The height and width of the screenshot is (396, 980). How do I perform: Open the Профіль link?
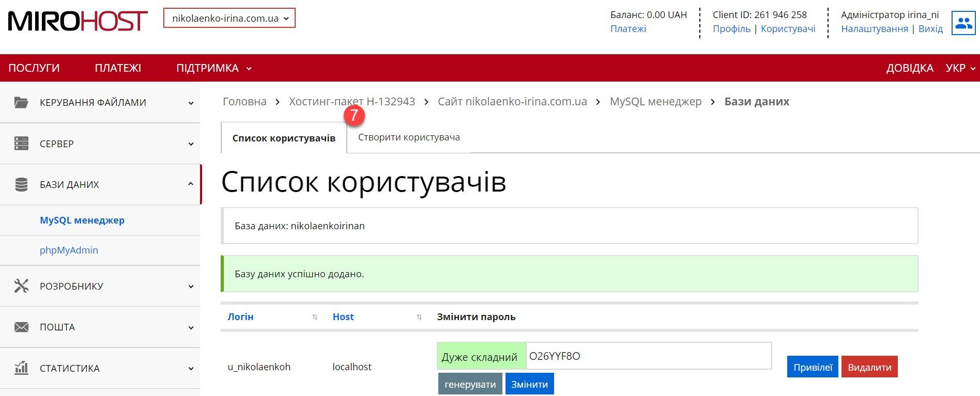[x=731, y=29]
